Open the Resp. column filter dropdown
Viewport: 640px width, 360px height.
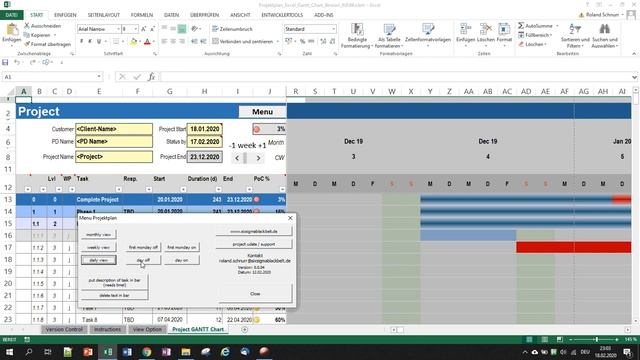(149, 189)
